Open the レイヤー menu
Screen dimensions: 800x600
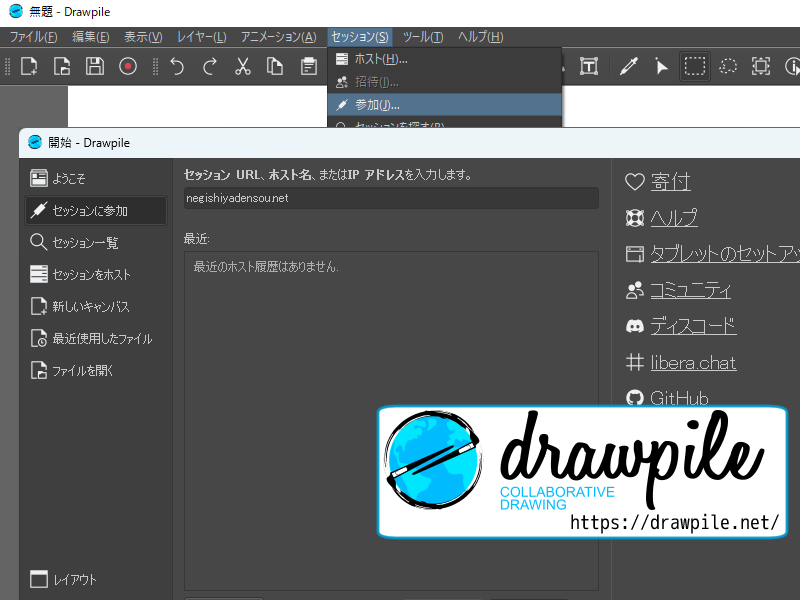202,37
